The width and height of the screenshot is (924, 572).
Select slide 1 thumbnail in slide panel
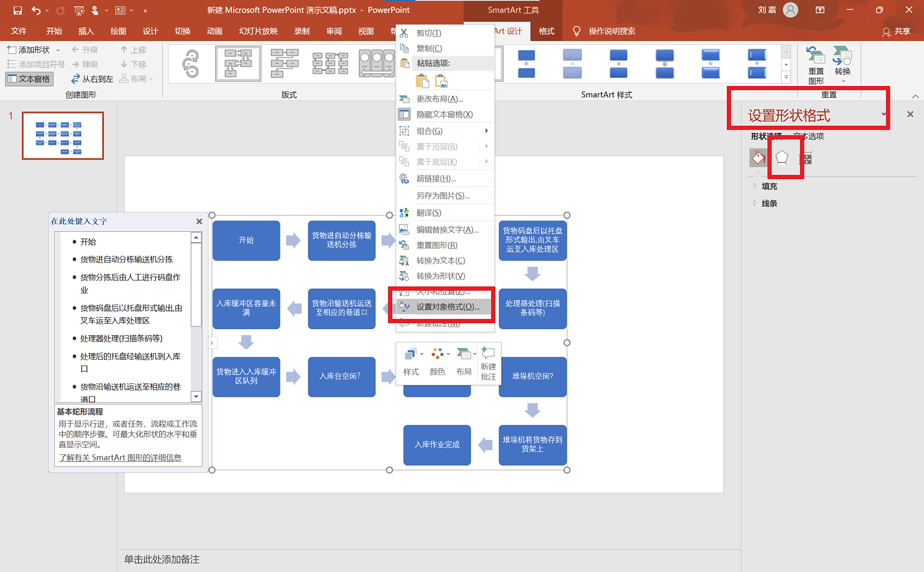[63, 136]
